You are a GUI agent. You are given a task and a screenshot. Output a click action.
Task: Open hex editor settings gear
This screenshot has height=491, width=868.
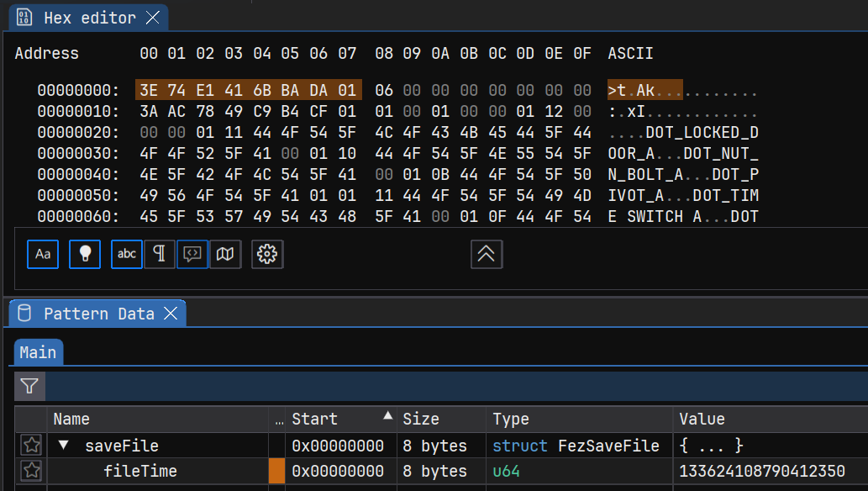(267, 255)
